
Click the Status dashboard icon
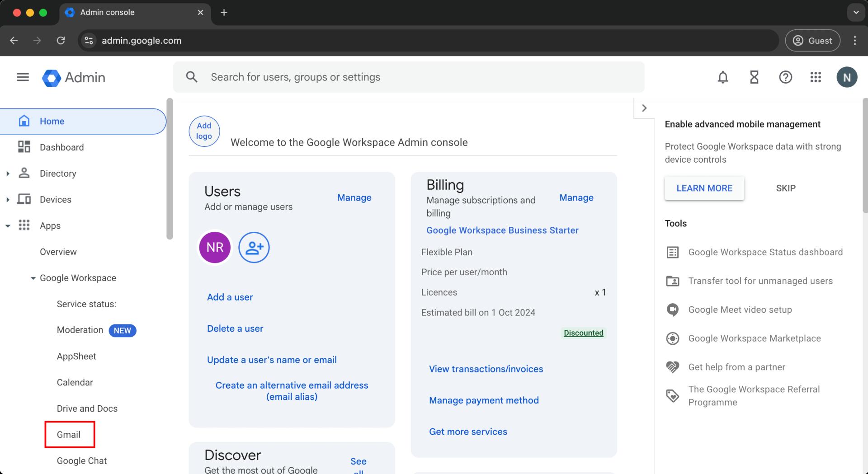point(673,252)
